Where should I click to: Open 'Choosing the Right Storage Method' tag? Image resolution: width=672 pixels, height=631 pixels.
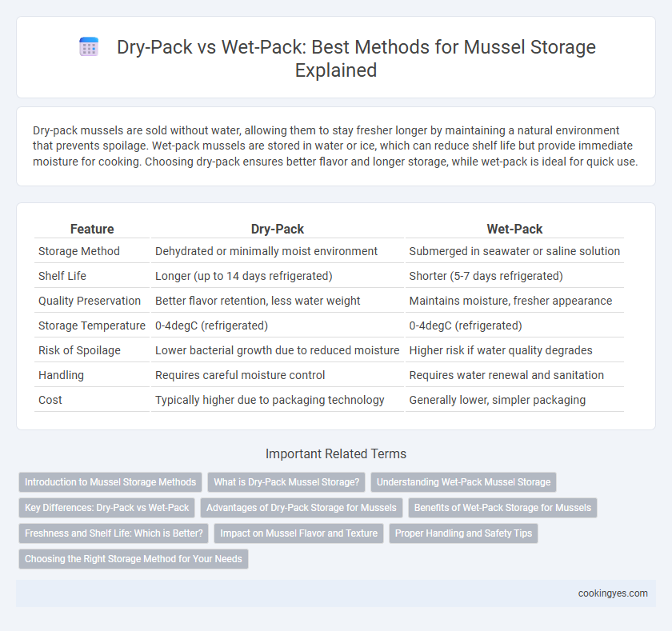coord(134,559)
